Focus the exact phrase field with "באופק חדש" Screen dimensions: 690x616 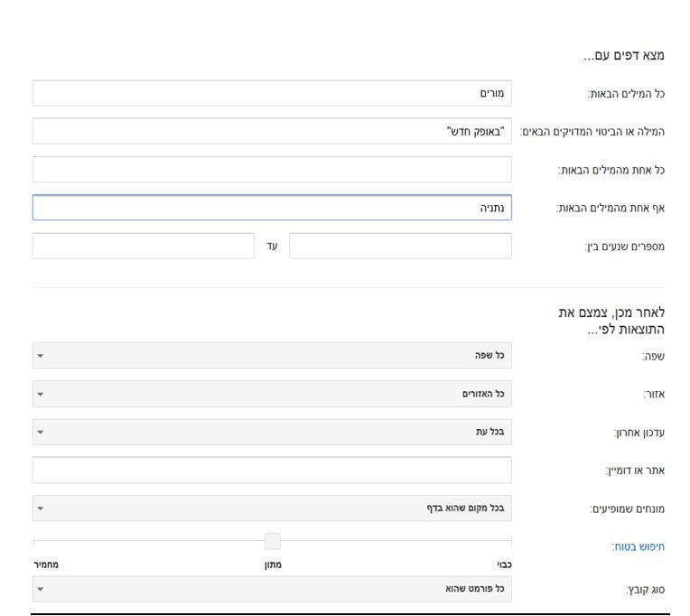pyautogui.click(x=272, y=131)
